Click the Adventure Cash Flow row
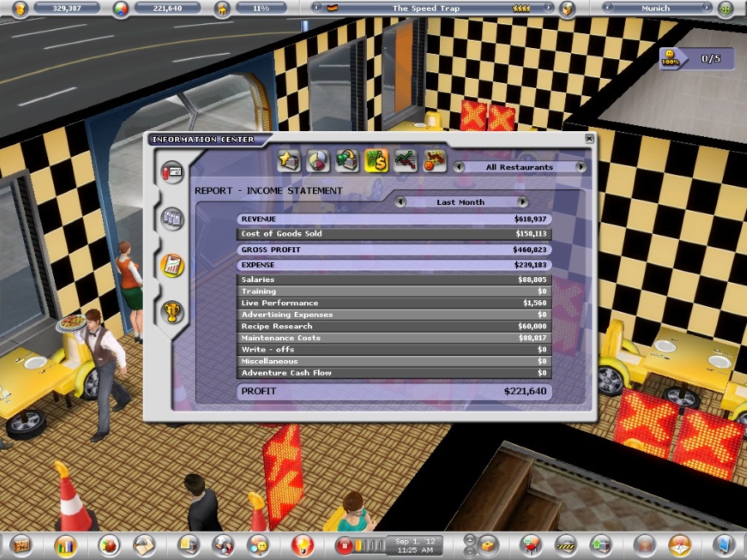 pos(394,373)
